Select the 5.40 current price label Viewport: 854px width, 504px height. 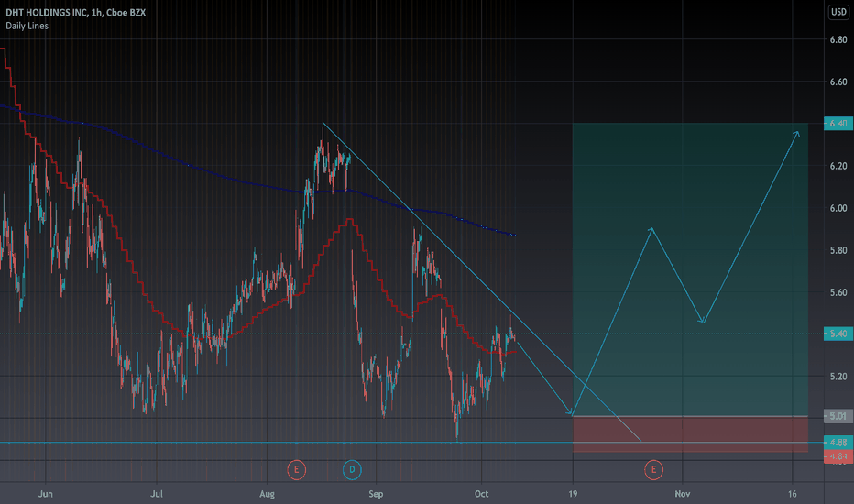838,334
